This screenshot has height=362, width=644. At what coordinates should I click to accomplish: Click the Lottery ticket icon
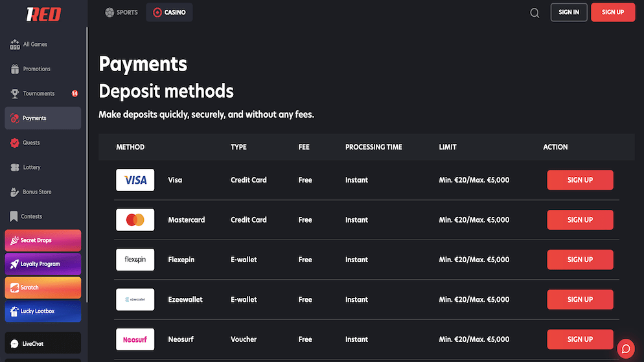point(15,168)
